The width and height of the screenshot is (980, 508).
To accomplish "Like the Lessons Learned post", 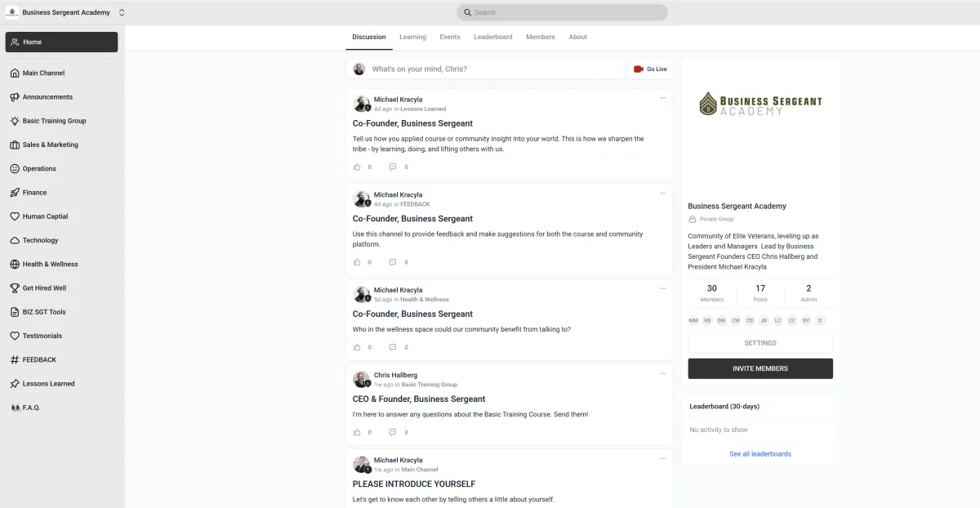I will click(357, 167).
